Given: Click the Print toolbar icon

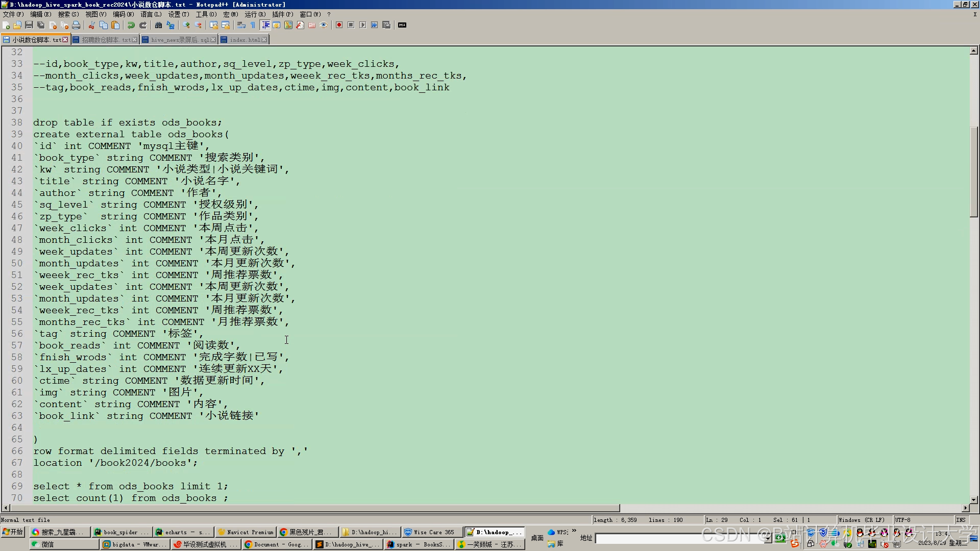Looking at the screenshot, I should (76, 25).
